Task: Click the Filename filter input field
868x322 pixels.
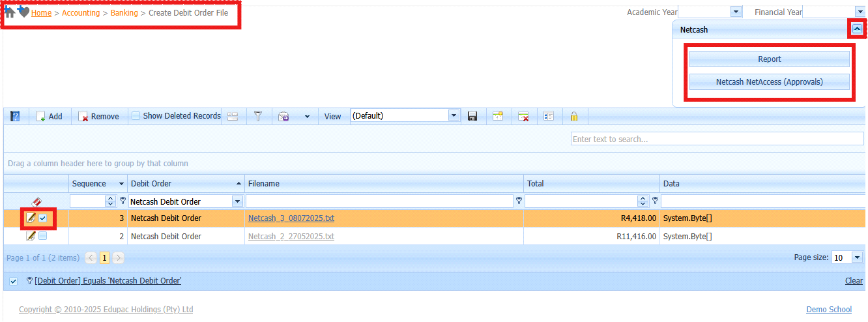Action: click(x=380, y=201)
